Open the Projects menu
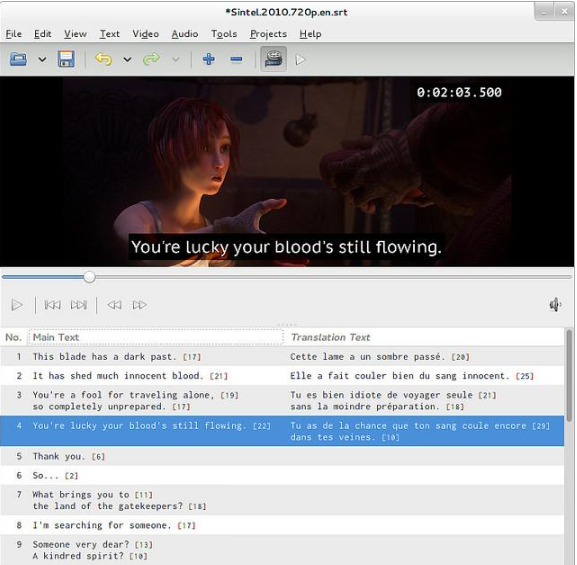577x565 pixels. 268,34
